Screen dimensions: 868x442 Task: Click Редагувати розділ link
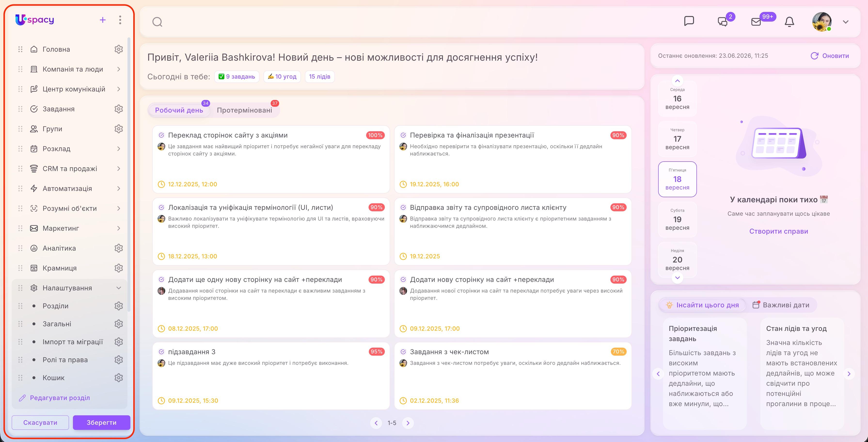pos(55,398)
